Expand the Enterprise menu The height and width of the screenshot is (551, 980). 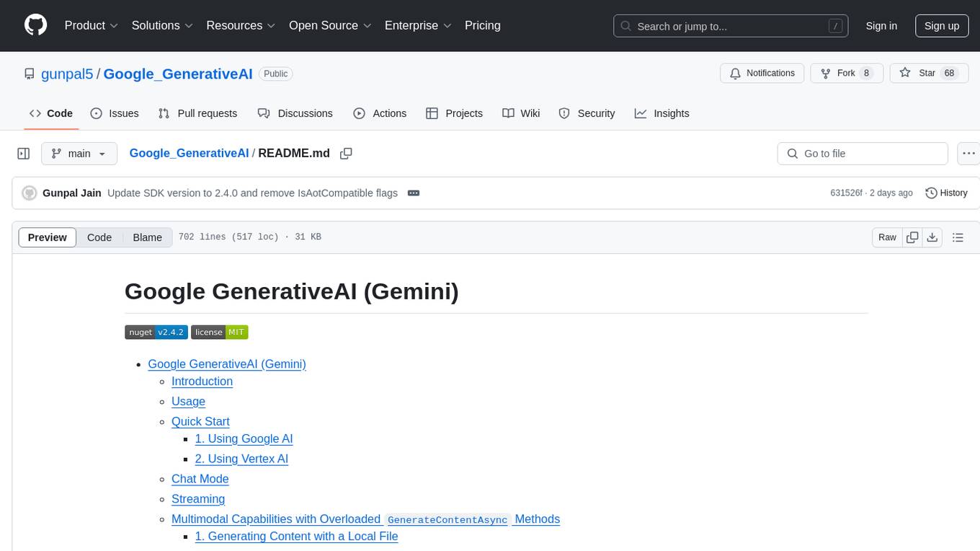[418, 25]
